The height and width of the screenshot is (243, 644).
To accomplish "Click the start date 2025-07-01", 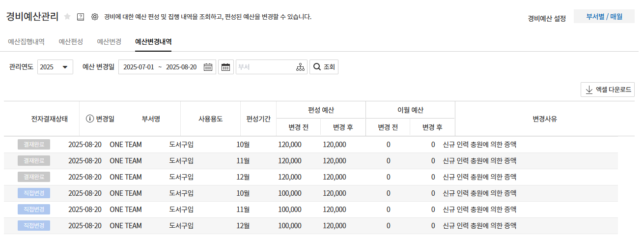I will point(139,67).
